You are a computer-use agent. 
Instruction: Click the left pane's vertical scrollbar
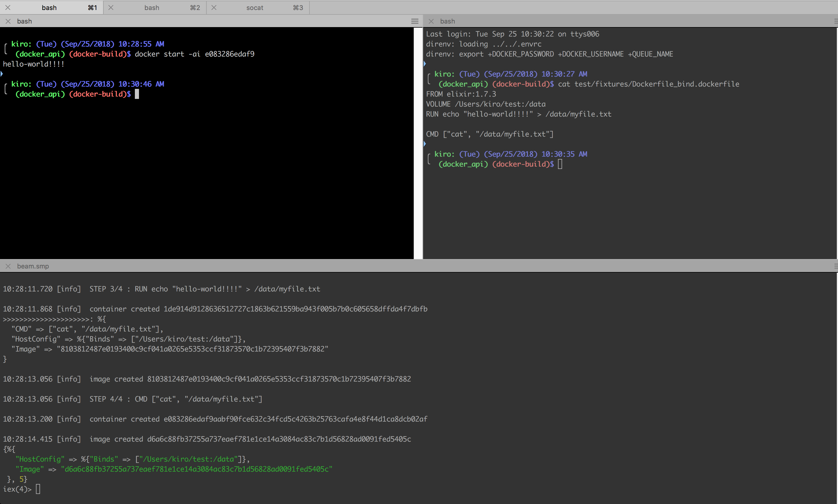coord(418,143)
